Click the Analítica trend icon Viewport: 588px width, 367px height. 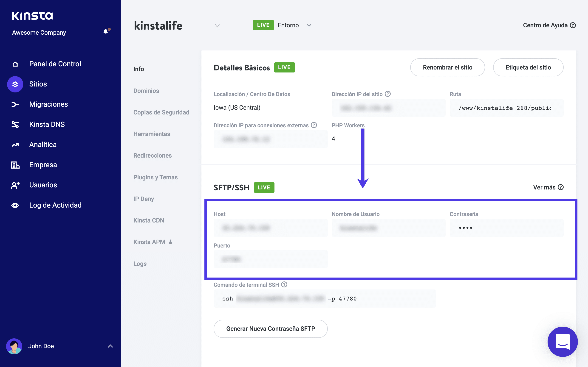(15, 145)
